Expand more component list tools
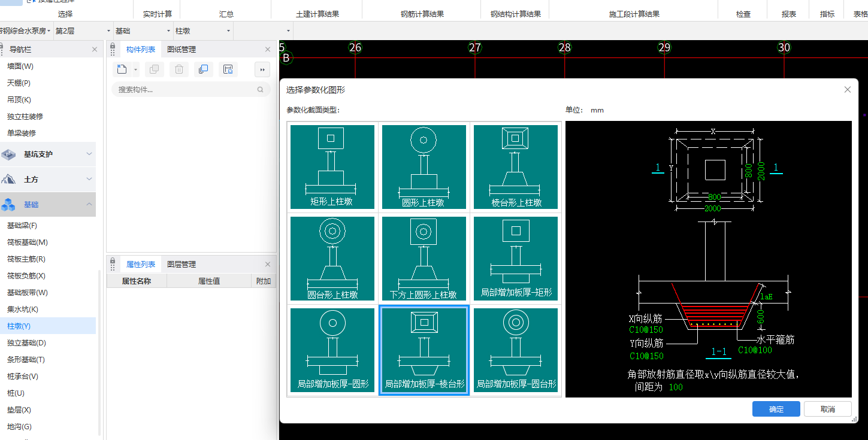 [x=262, y=69]
